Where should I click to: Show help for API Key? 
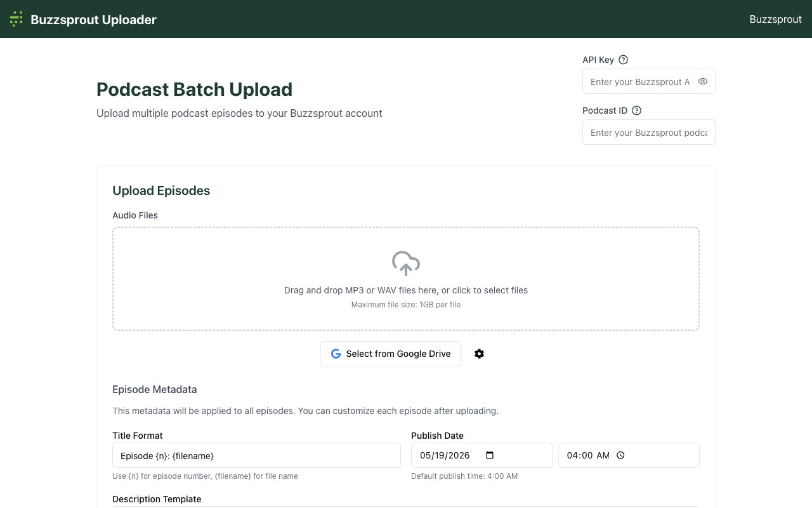coord(623,60)
